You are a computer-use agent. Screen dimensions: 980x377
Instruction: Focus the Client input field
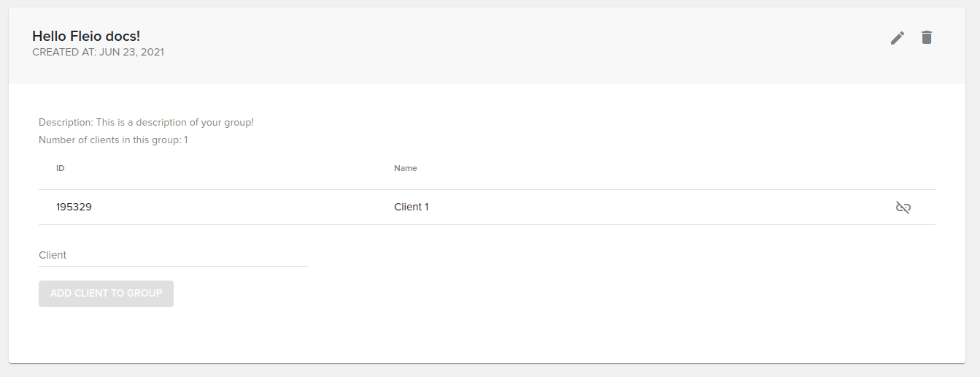tap(173, 255)
